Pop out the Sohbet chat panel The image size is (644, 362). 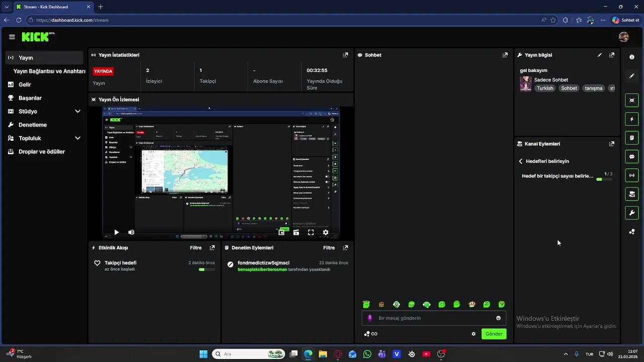(x=505, y=55)
